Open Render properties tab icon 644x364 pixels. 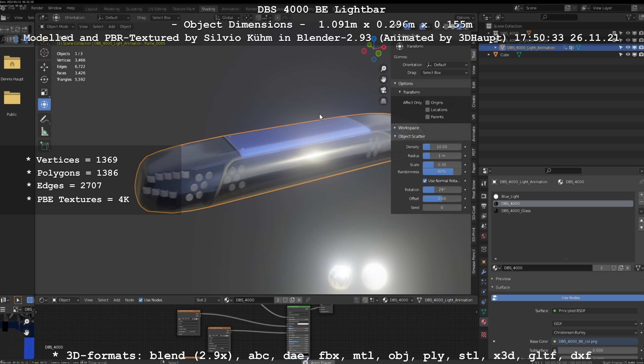(484, 196)
